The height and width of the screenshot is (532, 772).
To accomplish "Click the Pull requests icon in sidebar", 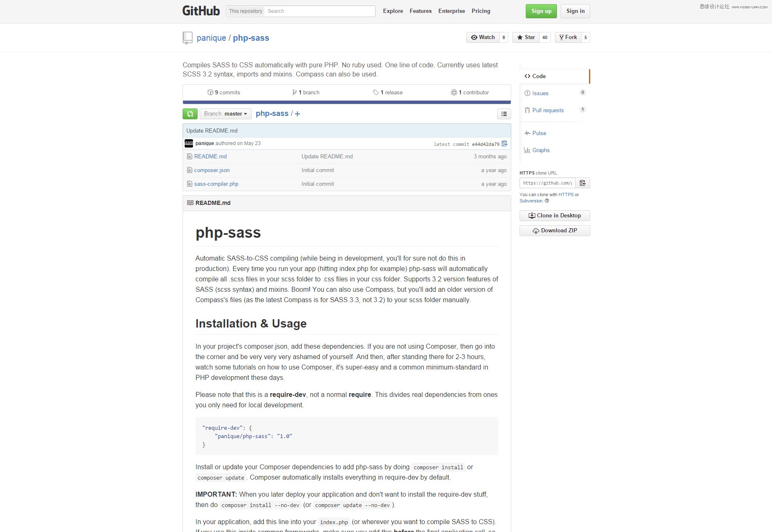I will click(x=527, y=110).
